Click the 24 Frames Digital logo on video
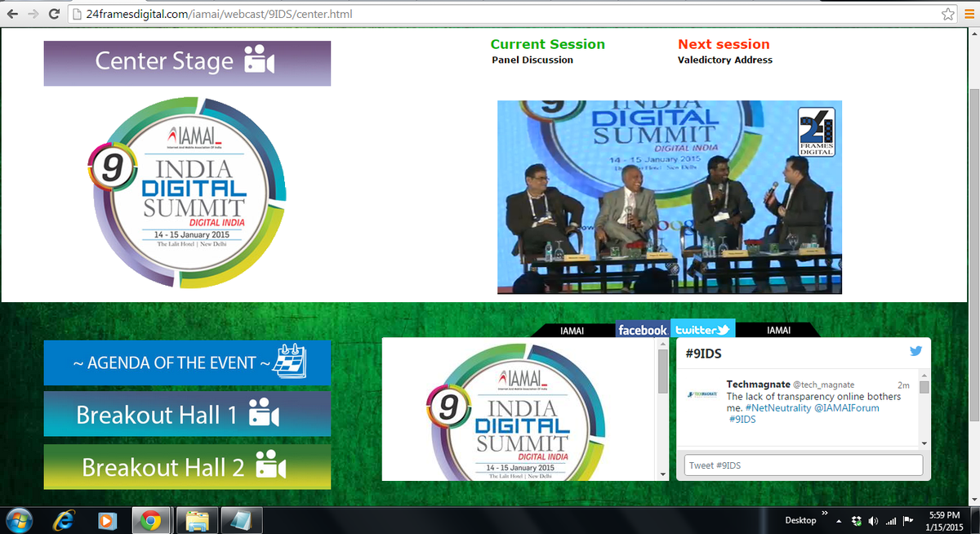Image resolution: width=980 pixels, height=534 pixels. (x=816, y=131)
